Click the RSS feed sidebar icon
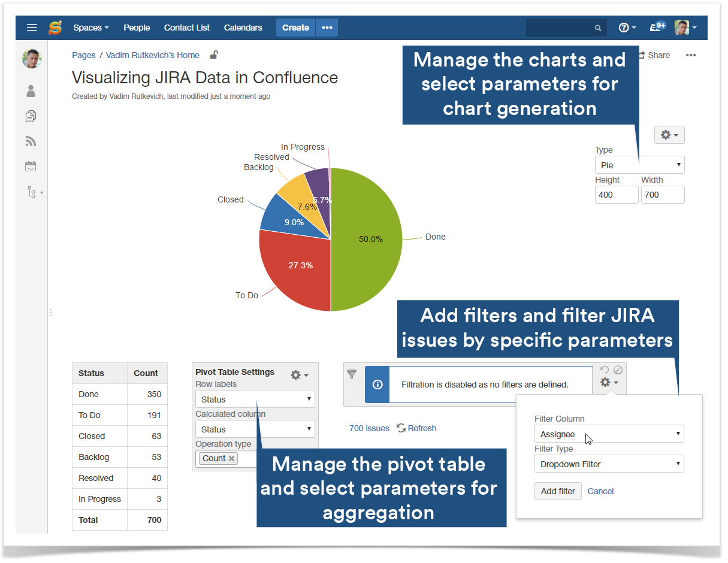This screenshot has height=563, width=728. [x=31, y=141]
